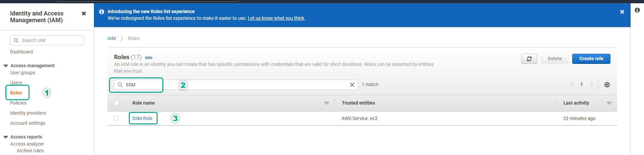
Task: Clear the SSM search with X icon
Action: click(x=352, y=85)
